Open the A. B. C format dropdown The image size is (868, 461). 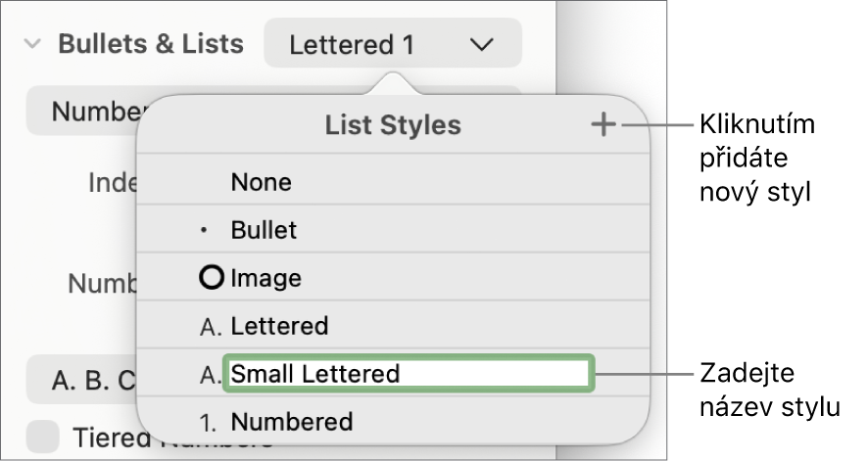click(x=83, y=380)
